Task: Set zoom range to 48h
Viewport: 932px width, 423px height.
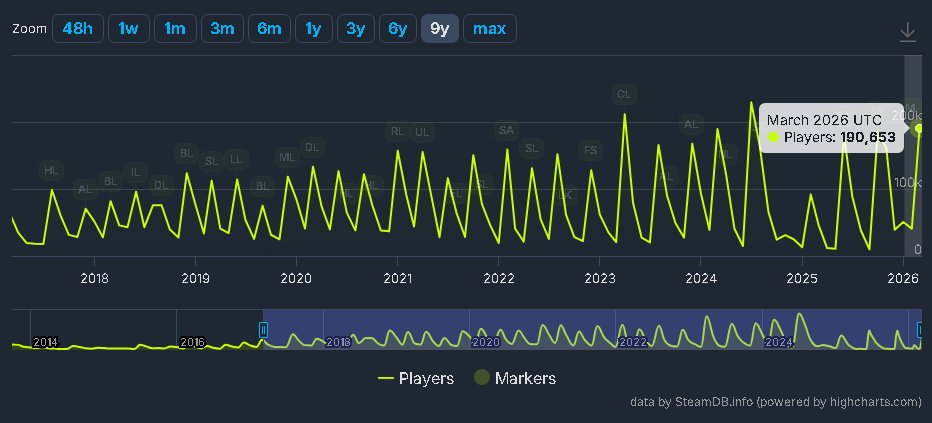Action: point(78,29)
